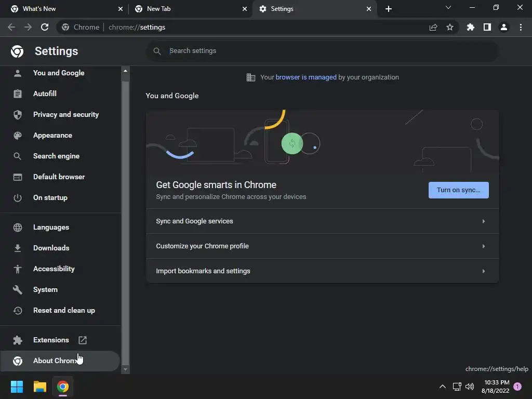This screenshot has height=399, width=532.
Task: Click the On startup power icon
Action: (18, 198)
